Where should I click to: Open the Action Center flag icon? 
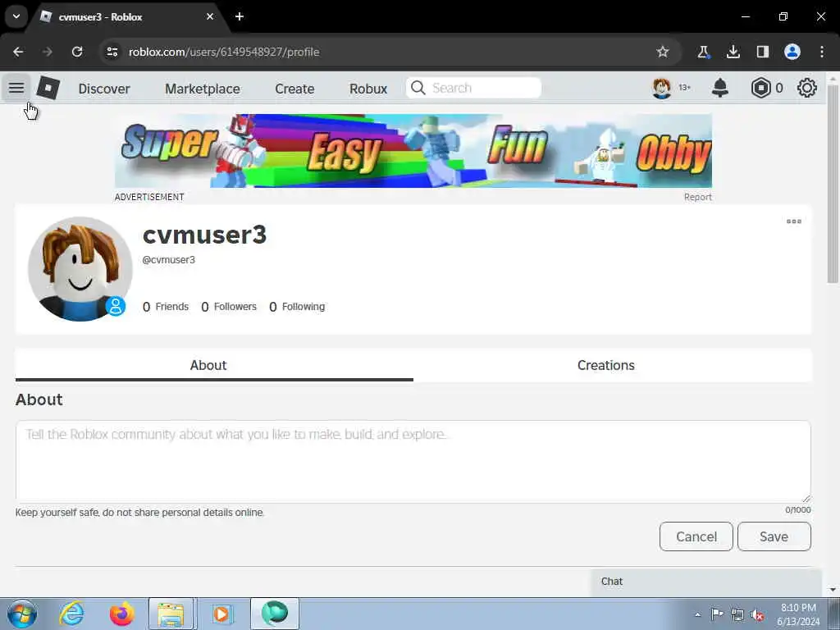click(x=717, y=614)
